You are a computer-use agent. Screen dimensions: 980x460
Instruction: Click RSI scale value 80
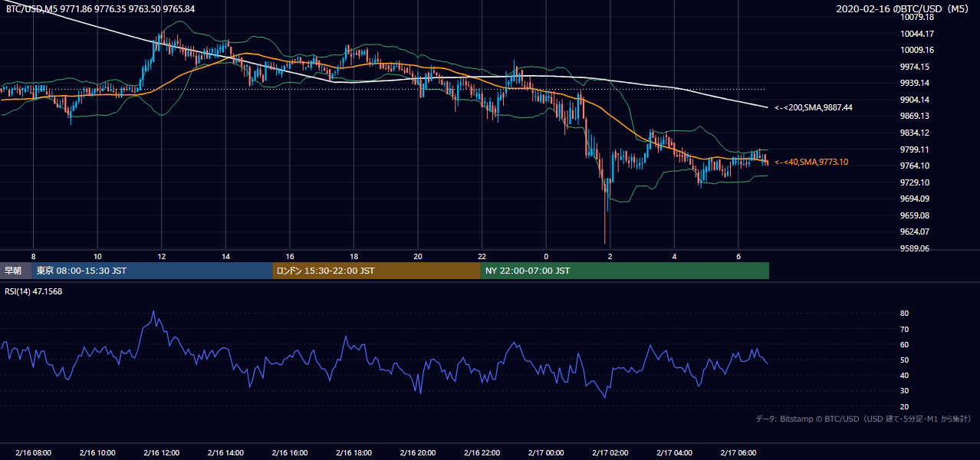point(904,314)
